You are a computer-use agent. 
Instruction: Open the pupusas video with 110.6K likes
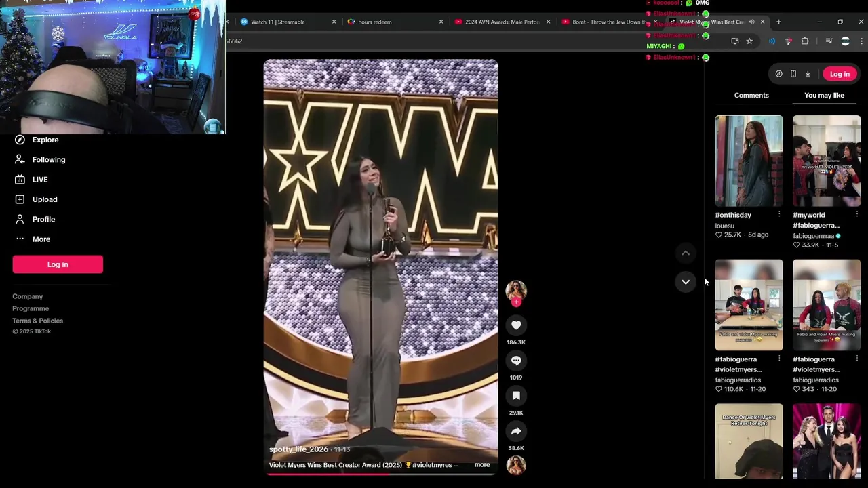point(749,305)
